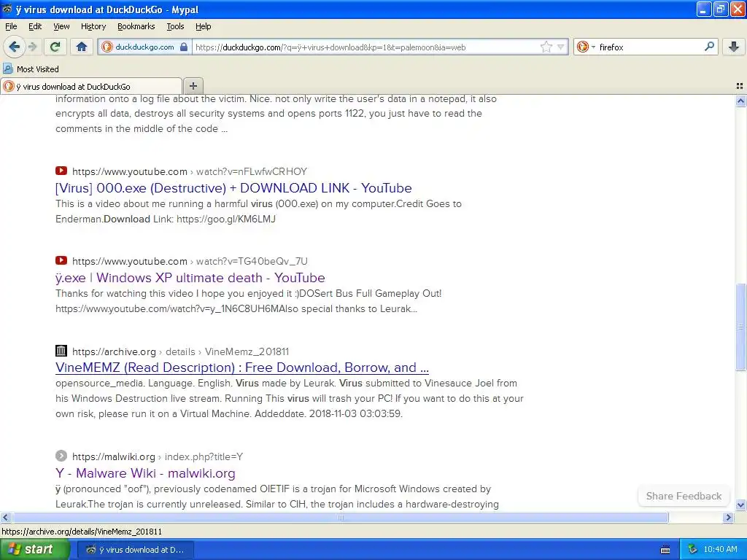The width and height of the screenshot is (747, 560).
Task: Go back with the Back arrow button
Action: point(15,47)
